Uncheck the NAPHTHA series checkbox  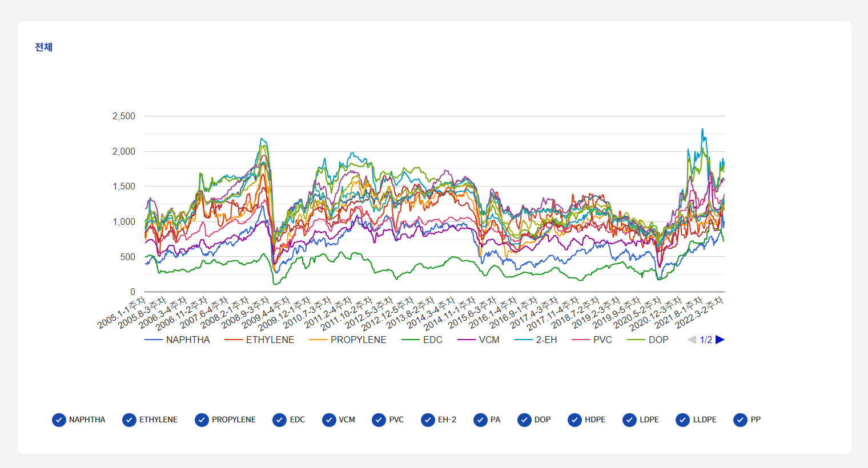59,420
